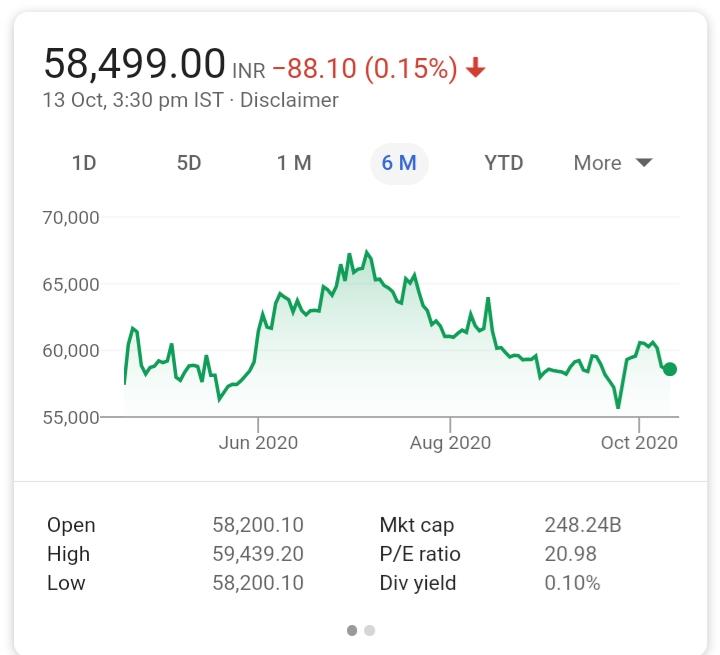Click the Jun 2020 axis label
Image resolution: width=720 pixels, height=655 pixels.
coord(258,442)
